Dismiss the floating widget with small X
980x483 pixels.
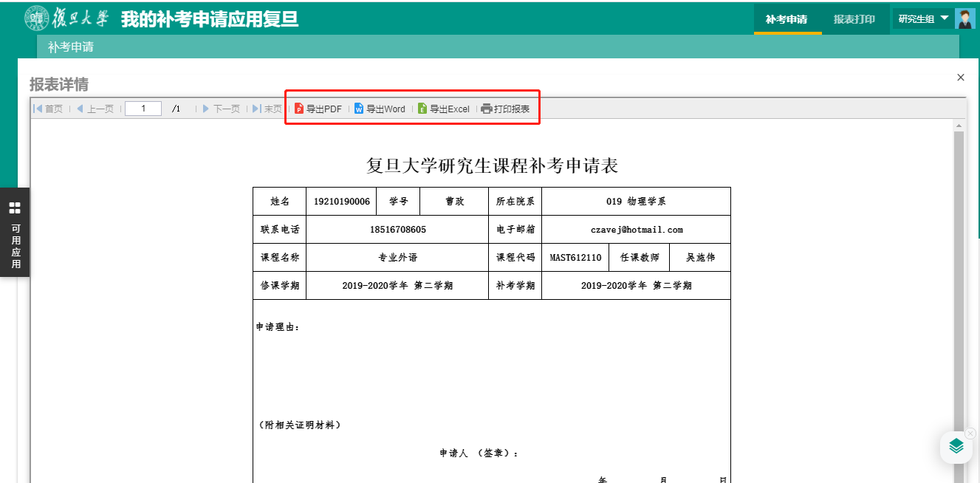click(970, 434)
